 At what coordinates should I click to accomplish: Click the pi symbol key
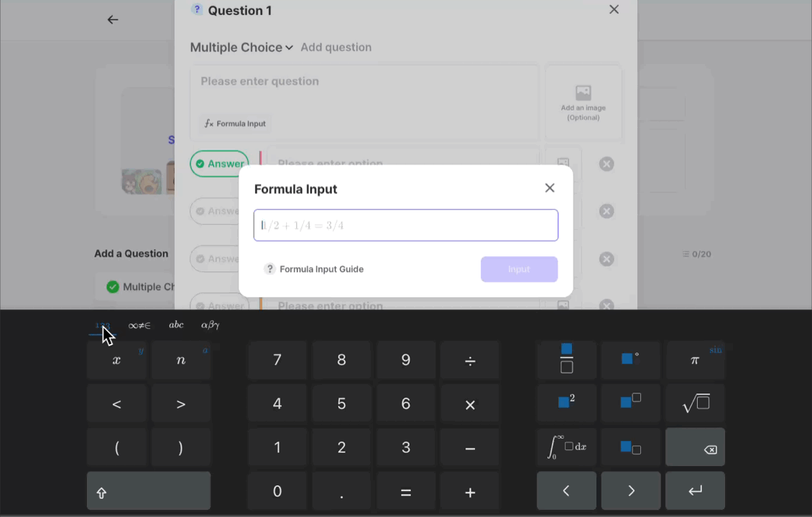[x=695, y=360]
